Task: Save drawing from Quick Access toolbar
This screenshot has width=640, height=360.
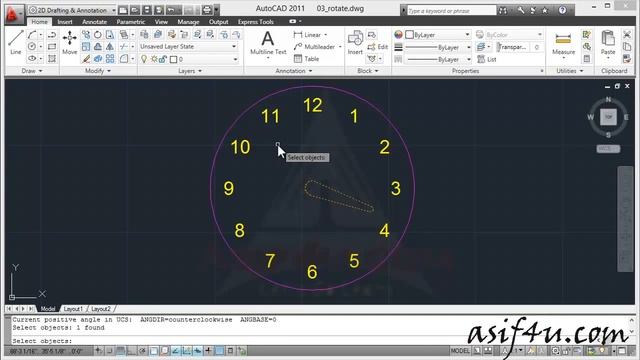Action: click(x=147, y=10)
